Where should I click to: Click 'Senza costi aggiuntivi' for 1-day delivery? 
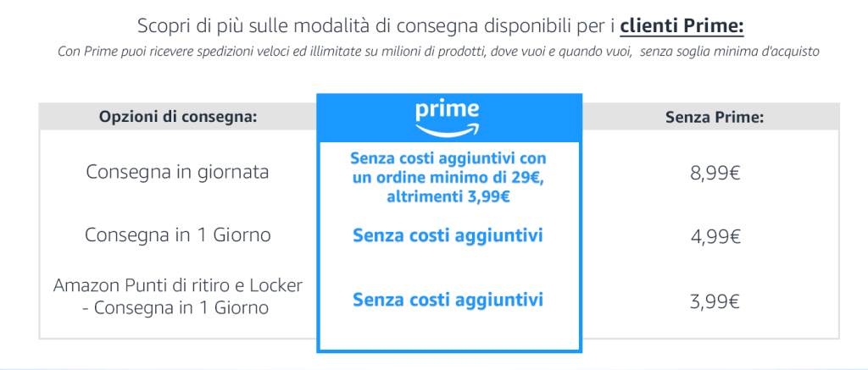tap(448, 235)
